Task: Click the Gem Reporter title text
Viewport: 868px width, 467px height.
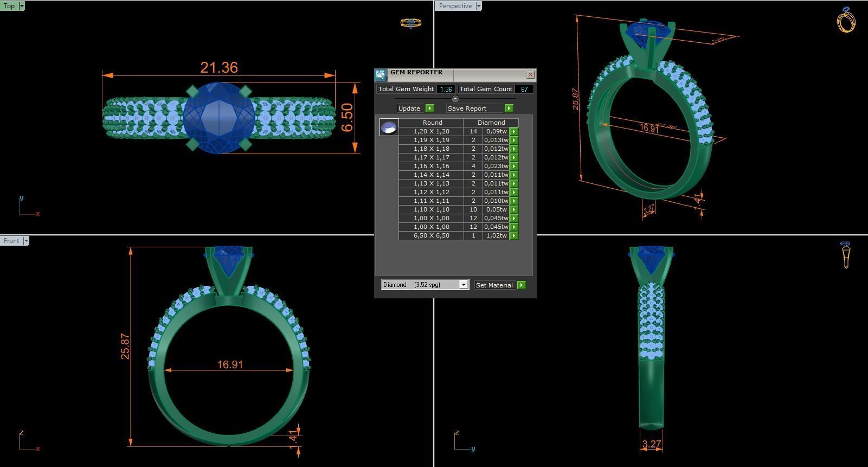Action: 416,72
